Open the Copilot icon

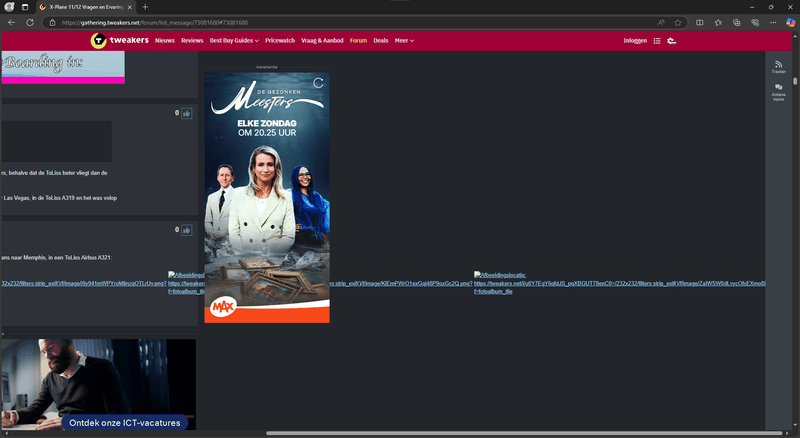point(790,22)
